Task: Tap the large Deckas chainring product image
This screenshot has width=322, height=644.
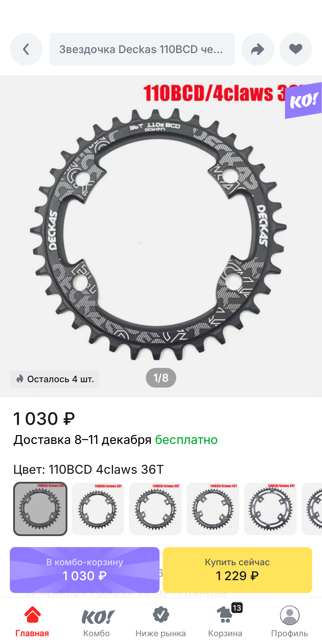Action: tap(158, 234)
